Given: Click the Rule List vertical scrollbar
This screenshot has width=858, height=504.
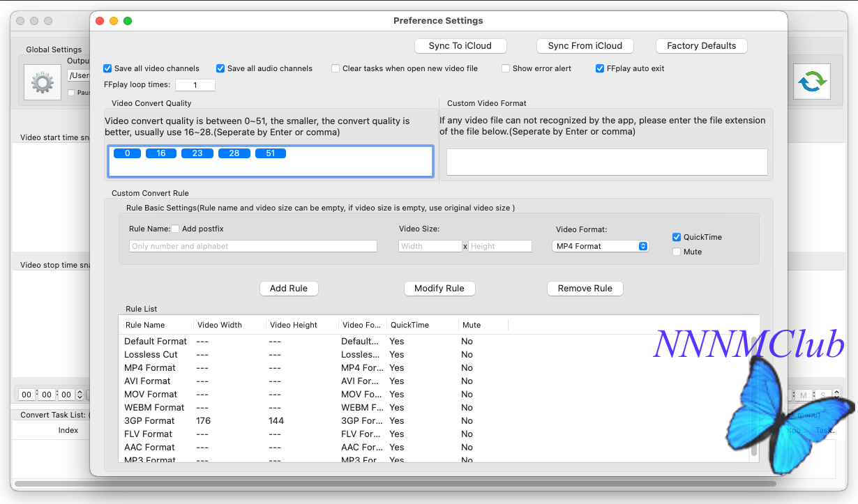Looking at the screenshot, I should point(754,397).
